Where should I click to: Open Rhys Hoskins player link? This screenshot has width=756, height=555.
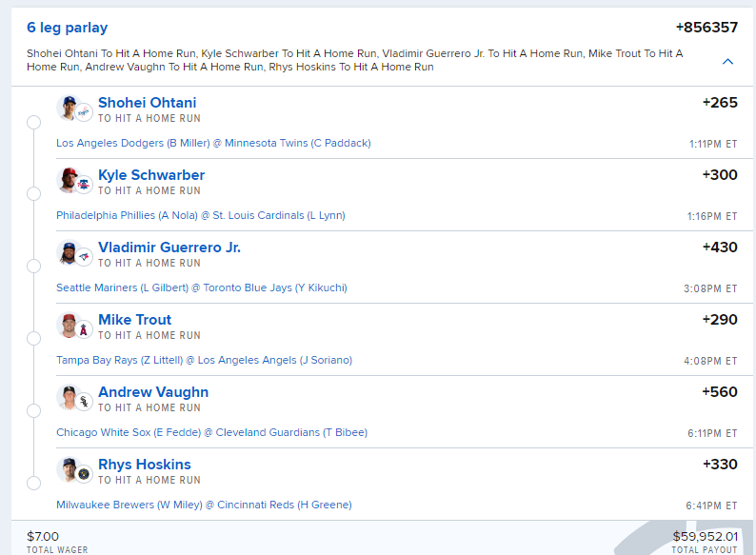pos(144,465)
